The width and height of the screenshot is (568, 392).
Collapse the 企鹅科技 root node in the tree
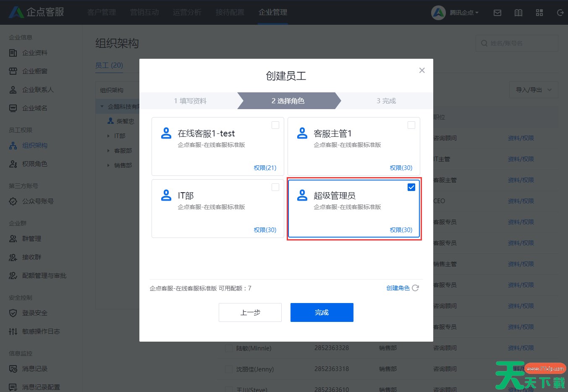click(102, 107)
